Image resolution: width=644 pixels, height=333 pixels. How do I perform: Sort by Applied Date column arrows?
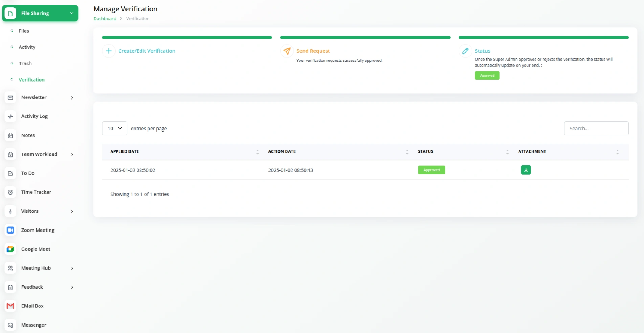(x=257, y=152)
